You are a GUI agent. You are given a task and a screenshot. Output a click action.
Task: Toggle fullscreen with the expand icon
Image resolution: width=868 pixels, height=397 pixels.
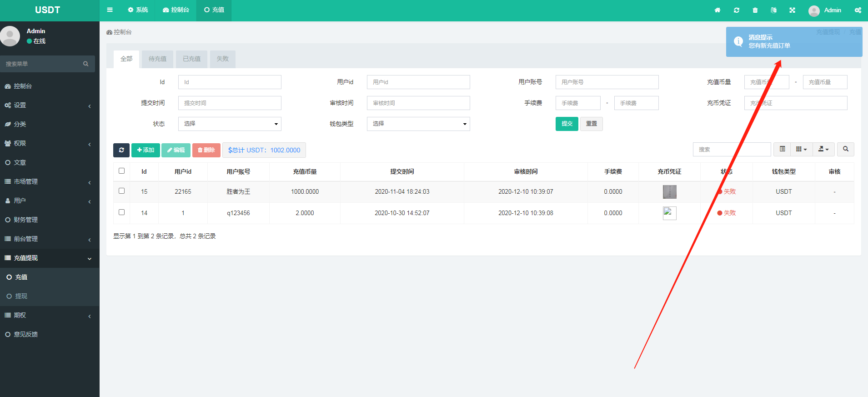[x=793, y=10]
